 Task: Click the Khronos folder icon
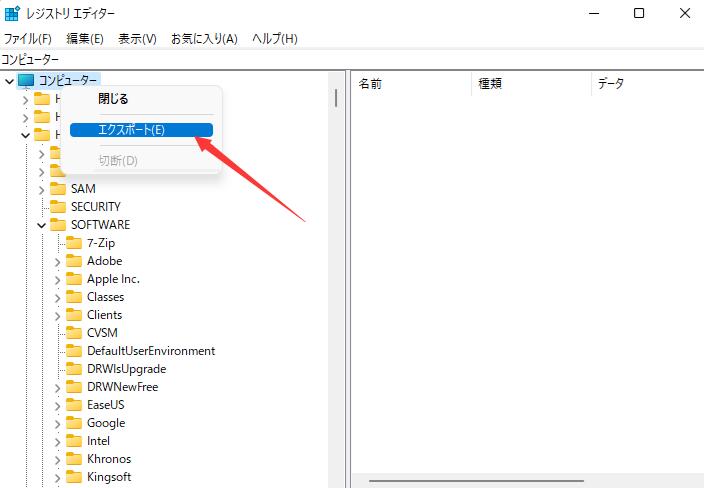pyautogui.click(x=74, y=459)
